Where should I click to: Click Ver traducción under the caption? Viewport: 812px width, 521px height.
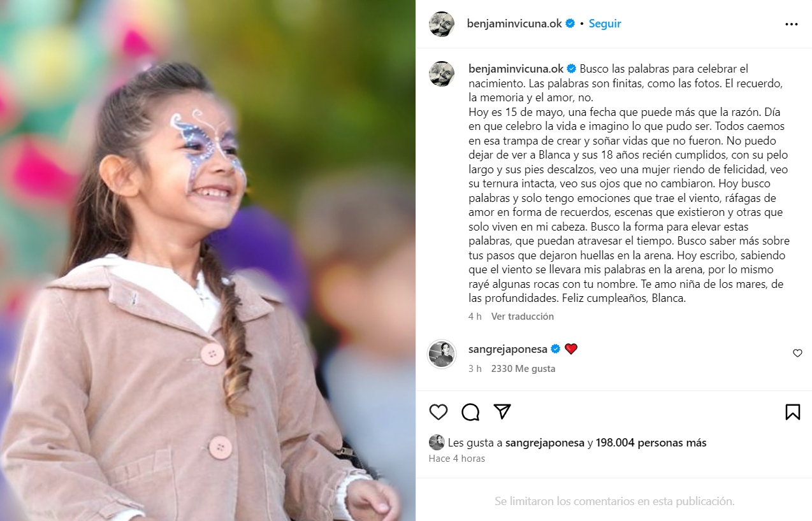point(522,316)
